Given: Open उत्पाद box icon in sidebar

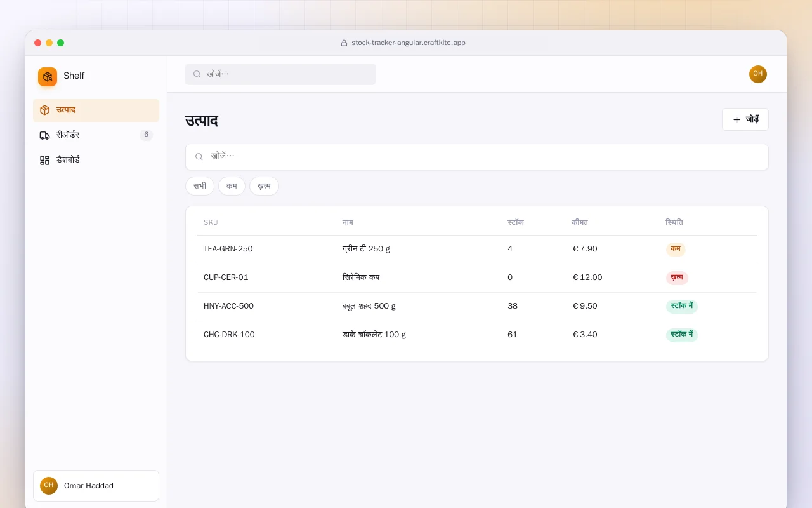Looking at the screenshot, I should coord(44,110).
